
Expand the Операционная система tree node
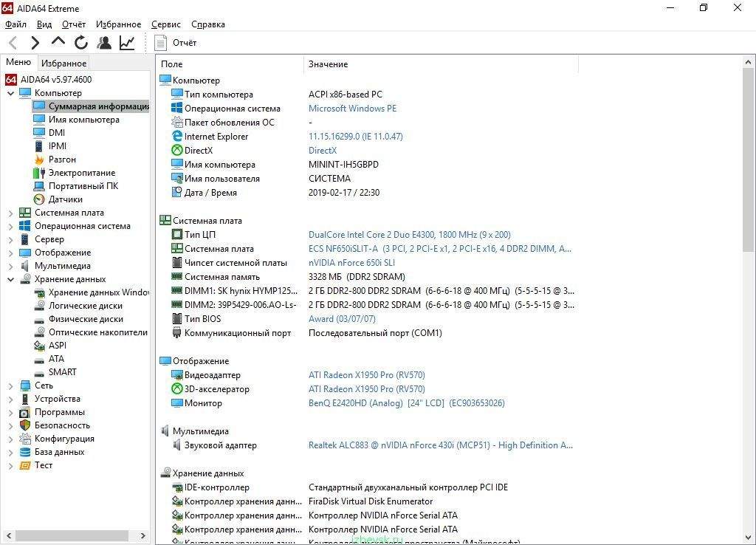[10, 226]
